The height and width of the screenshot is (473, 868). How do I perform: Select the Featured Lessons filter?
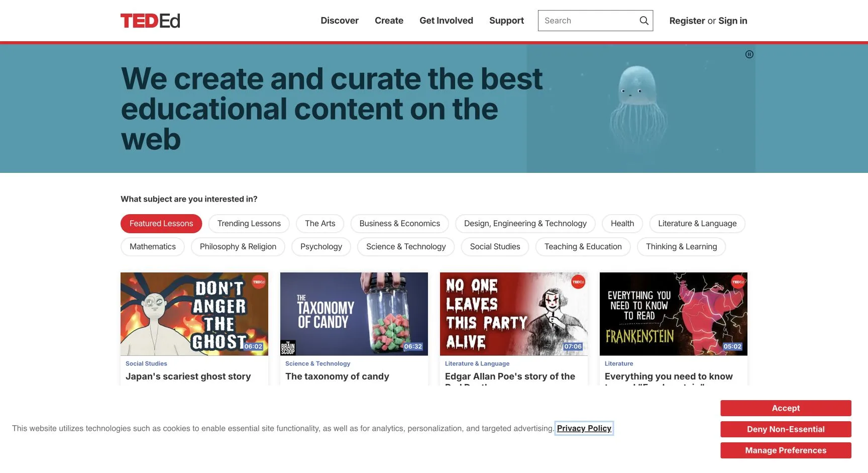tap(161, 224)
